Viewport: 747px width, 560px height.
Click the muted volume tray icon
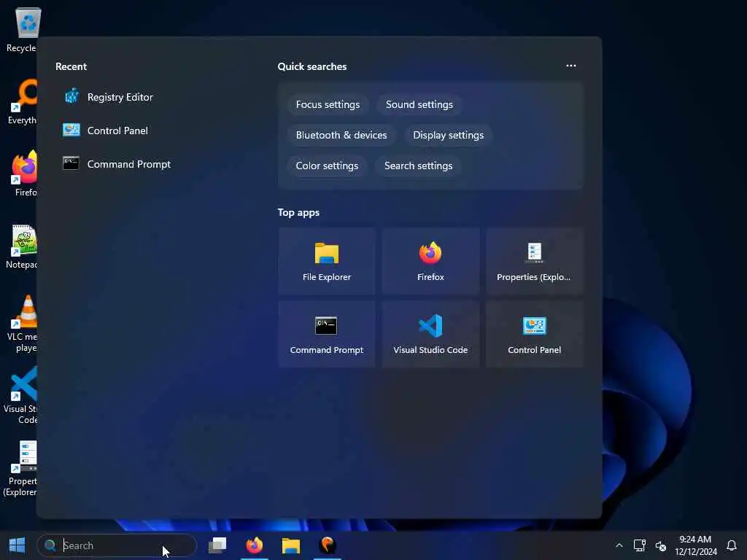pyautogui.click(x=661, y=545)
